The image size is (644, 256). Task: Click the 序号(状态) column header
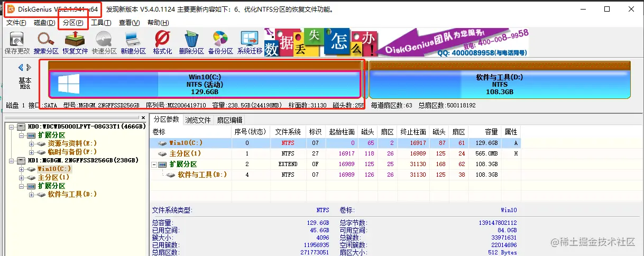point(251,131)
